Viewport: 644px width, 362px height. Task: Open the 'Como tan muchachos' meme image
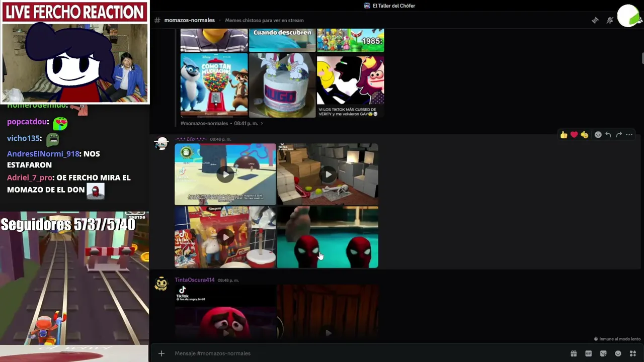coord(214,85)
